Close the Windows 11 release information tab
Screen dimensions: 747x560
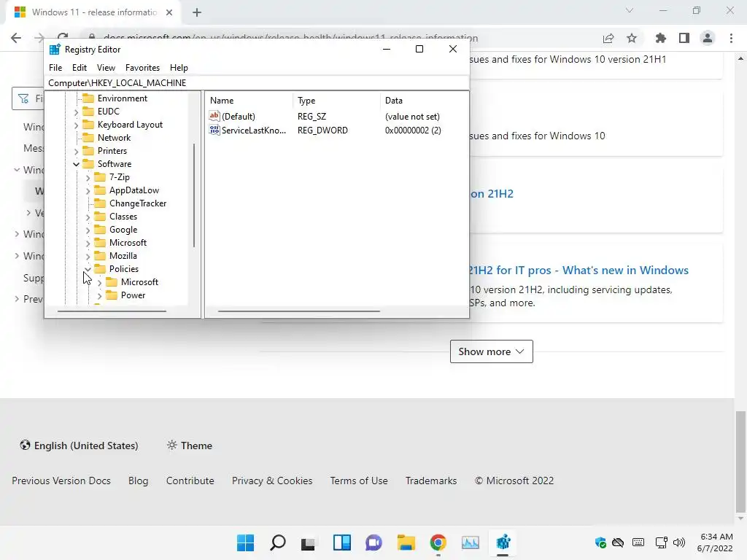pos(169,12)
